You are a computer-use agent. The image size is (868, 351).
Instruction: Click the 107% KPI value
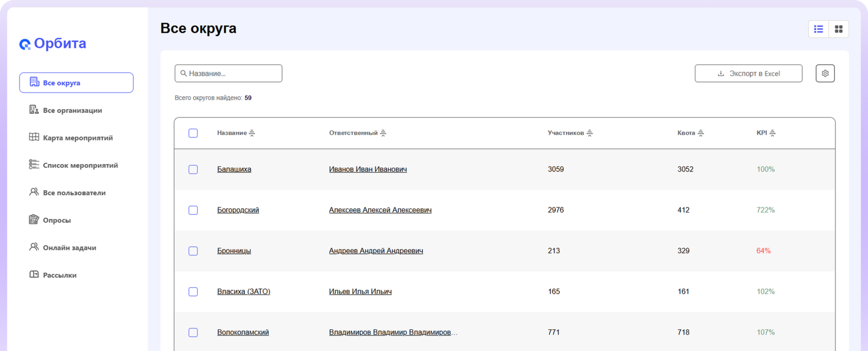pyautogui.click(x=766, y=332)
